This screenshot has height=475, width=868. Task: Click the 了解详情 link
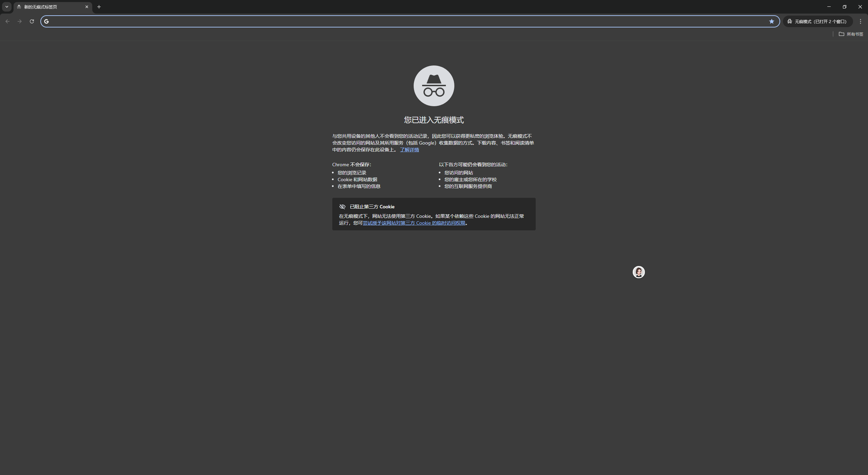(409, 150)
